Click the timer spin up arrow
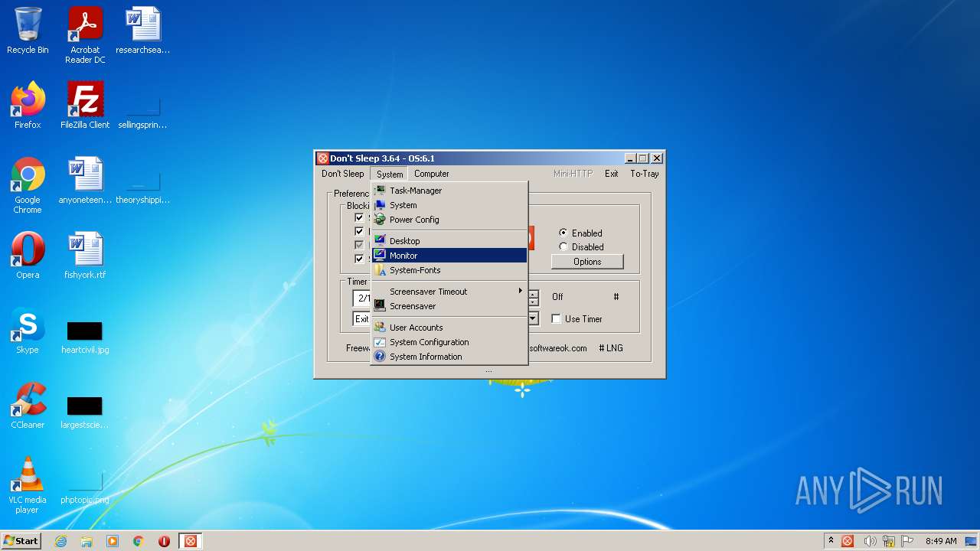This screenshot has width=980, height=551. [534, 294]
